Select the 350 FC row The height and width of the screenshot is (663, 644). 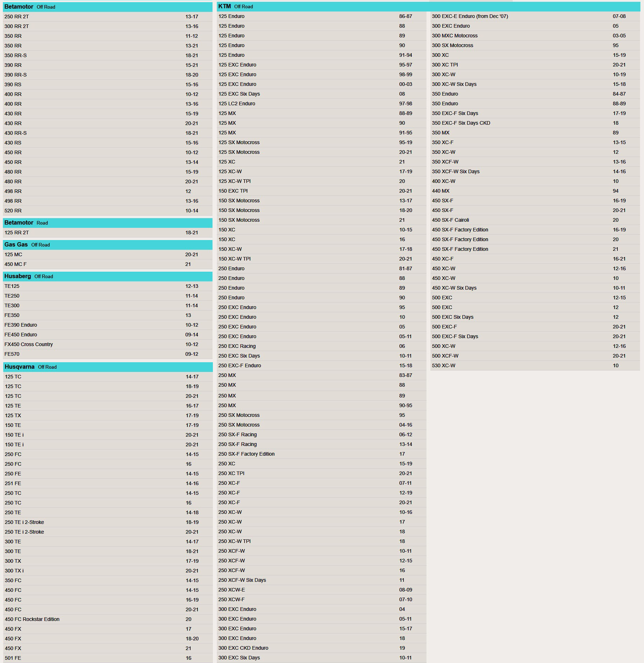coord(108,580)
